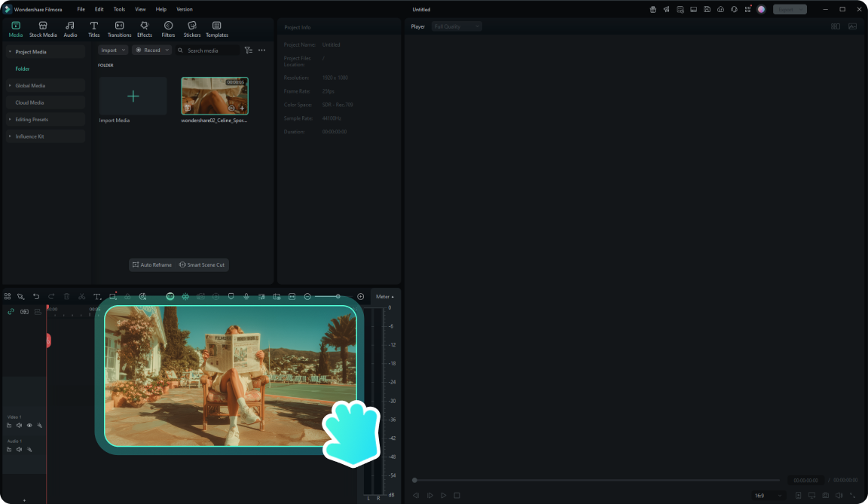Viewport: 868px width, 504px height.
Task: Open the View menu
Action: [141, 9]
